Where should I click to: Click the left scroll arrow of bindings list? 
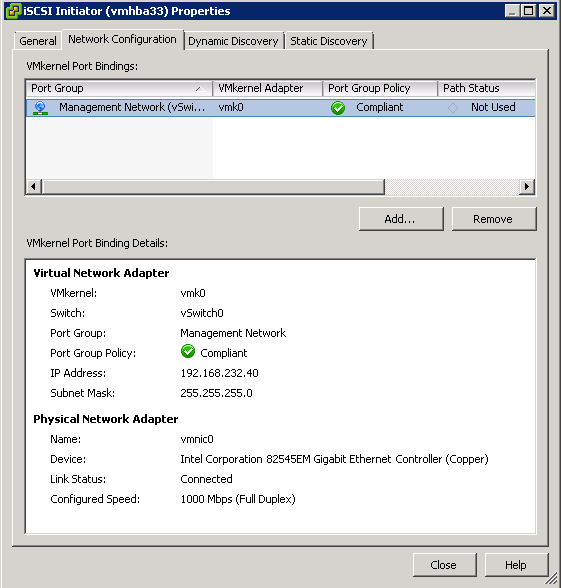[33, 186]
